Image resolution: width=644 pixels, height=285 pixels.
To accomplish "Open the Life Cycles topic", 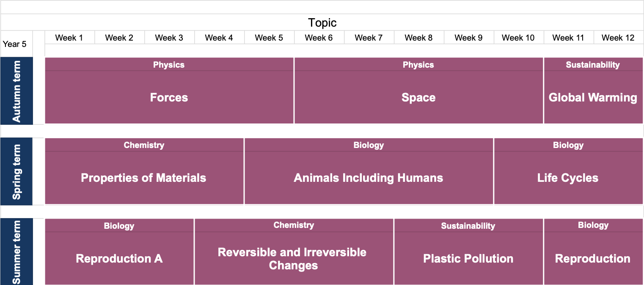I will (x=568, y=178).
